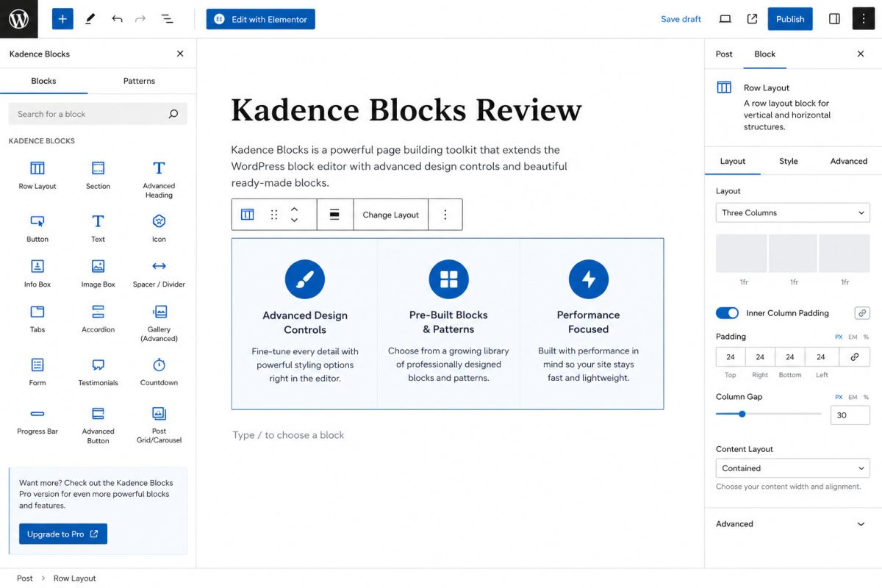Insert the Text block
Screen dimensions: 882x588
click(x=98, y=229)
